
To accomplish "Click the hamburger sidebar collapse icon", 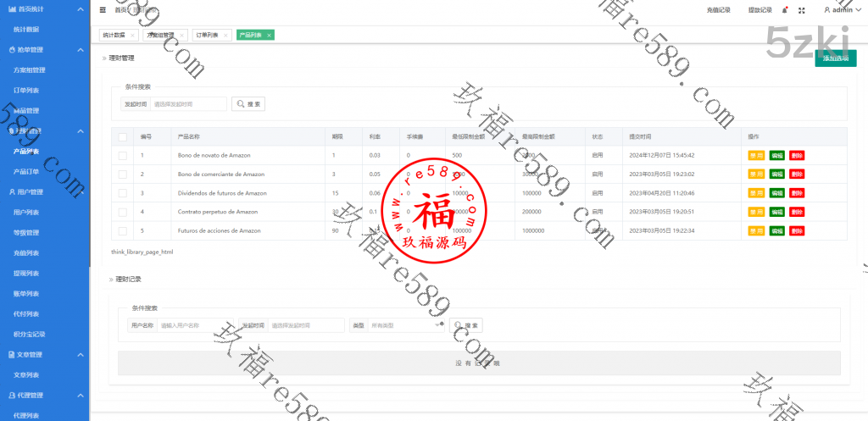I will click(x=103, y=10).
